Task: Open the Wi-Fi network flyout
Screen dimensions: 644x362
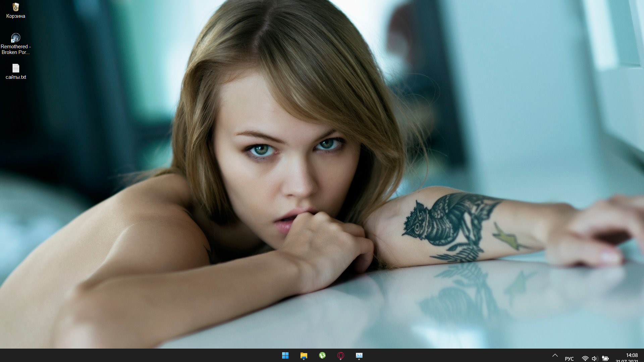Action: (x=585, y=358)
